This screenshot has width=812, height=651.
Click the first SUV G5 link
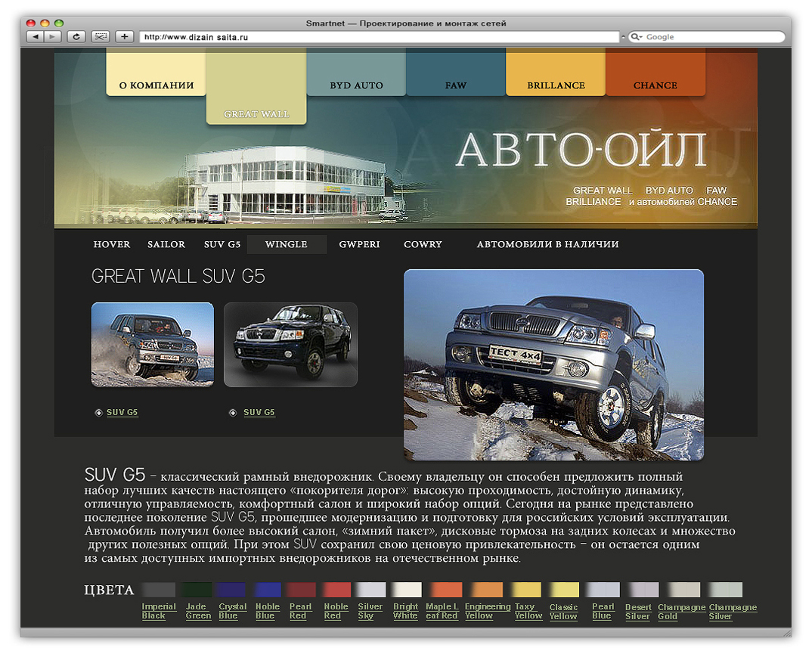click(x=122, y=412)
